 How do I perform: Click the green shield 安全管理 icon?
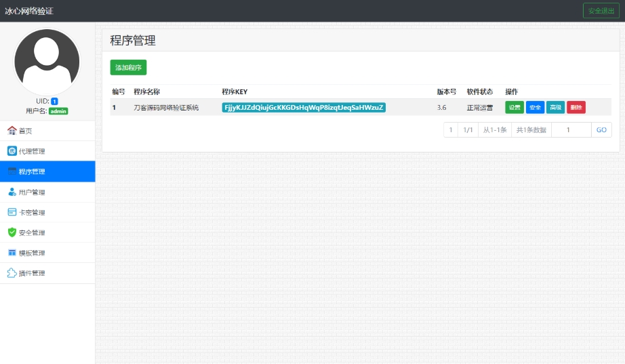[x=12, y=232]
